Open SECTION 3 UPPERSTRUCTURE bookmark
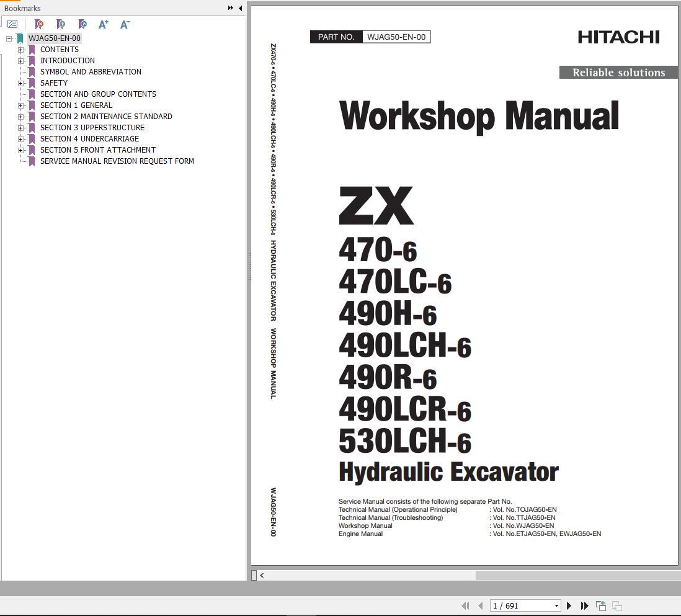This screenshot has height=616, width=681. pyautogui.click(x=92, y=128)
